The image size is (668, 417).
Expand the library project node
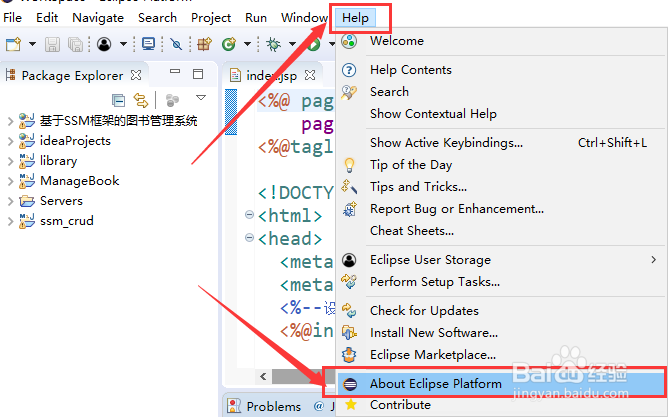[x=11, y=161]
